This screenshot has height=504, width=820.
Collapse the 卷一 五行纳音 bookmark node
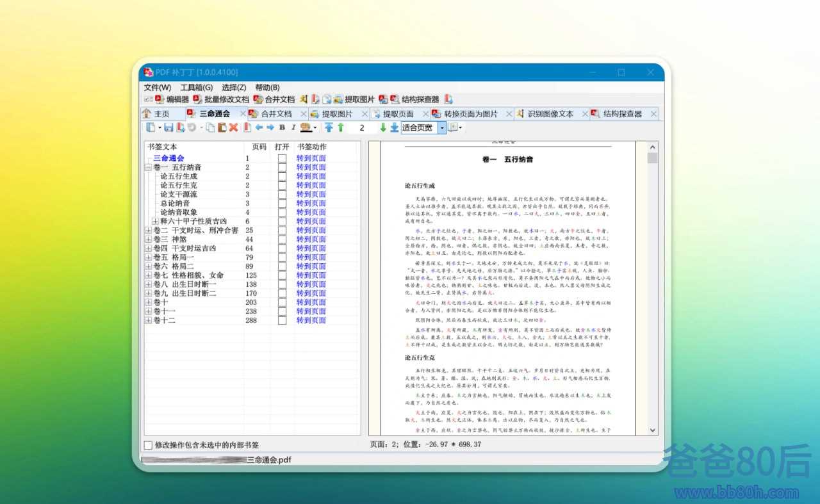tap(149, 167)
